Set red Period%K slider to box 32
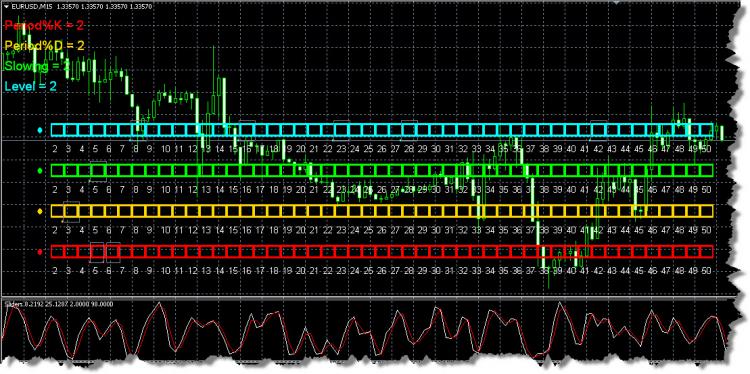 (x=463, y=252)
